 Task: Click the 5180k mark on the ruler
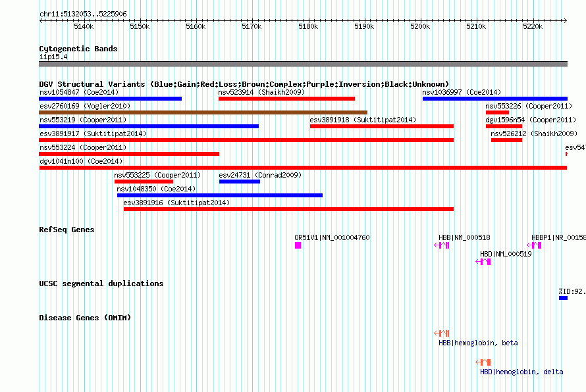click(x=308, y=26)
